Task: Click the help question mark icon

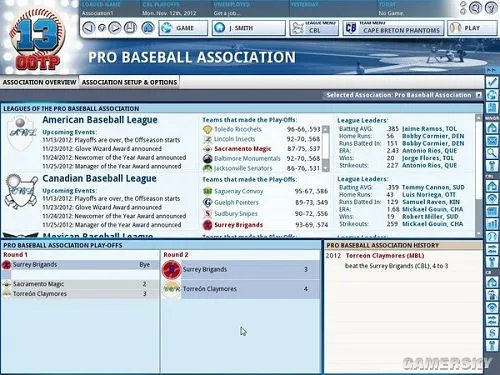Action: coord(491,7)
